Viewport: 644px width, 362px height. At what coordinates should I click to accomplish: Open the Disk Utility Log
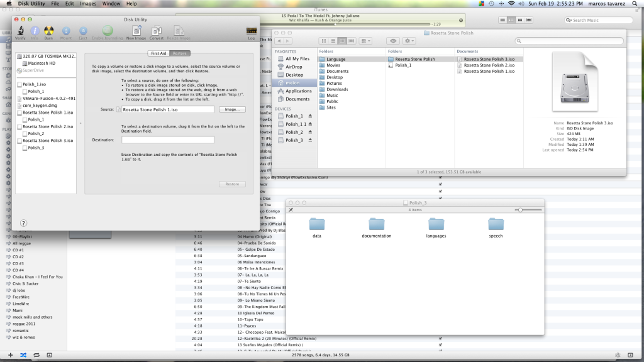click(x=252, y=31)
